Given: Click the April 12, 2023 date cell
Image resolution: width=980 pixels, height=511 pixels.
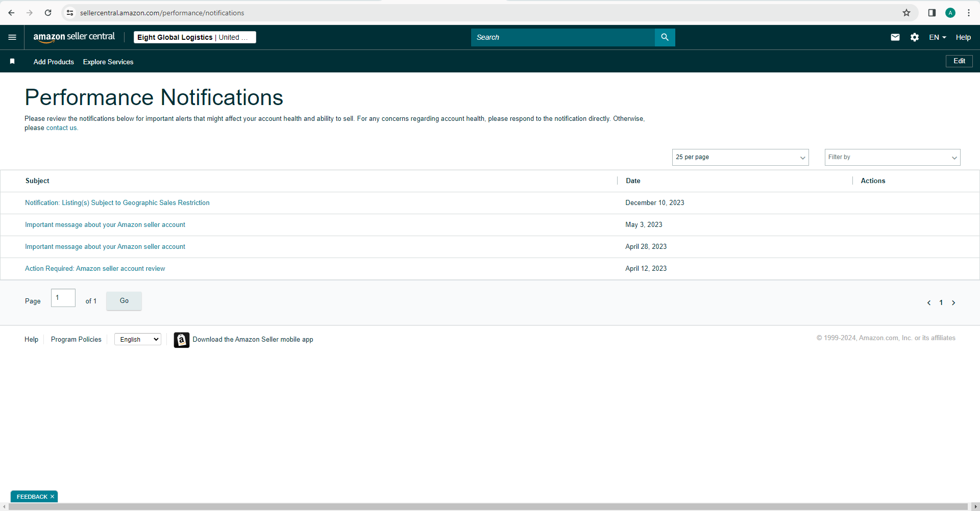Looking at the screenshot, I should coord(646,269).
